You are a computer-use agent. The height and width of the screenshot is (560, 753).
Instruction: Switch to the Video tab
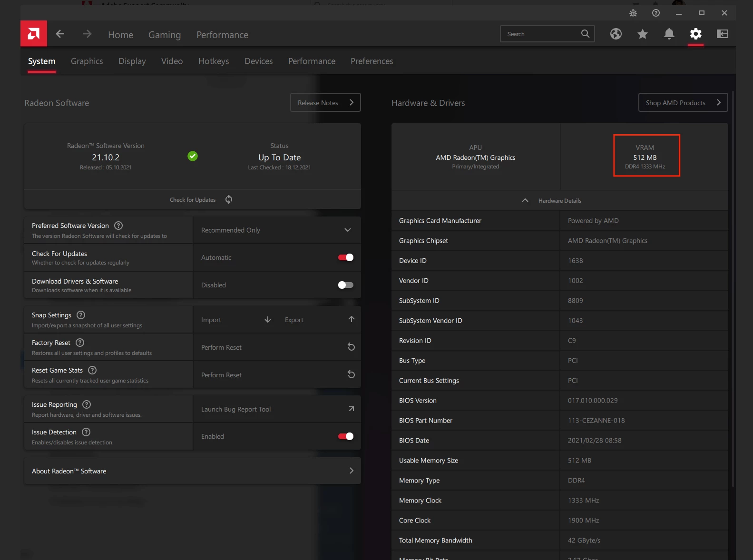pyautogui.click(x=172, y=61)
